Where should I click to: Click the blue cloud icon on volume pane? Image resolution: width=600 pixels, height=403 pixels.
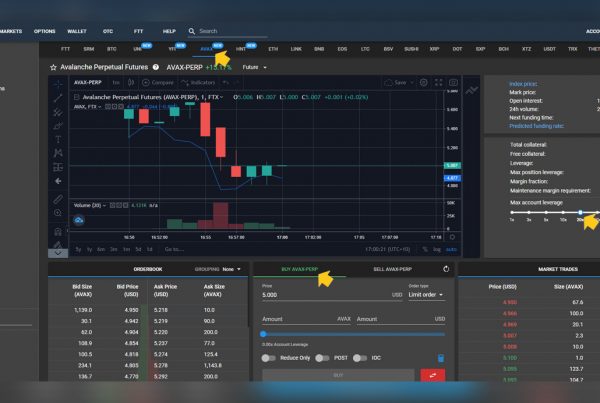(79, 220)
